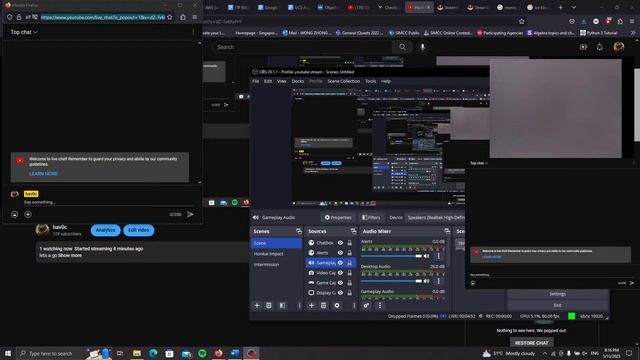The image size is (640, 360).
Task: Hide the Display Capture source eye icon
Action: click(x=340, y=293)
